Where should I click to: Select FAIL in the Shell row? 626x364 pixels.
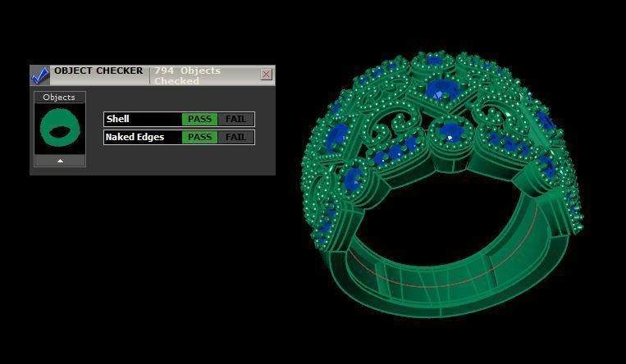pos(235,119)
